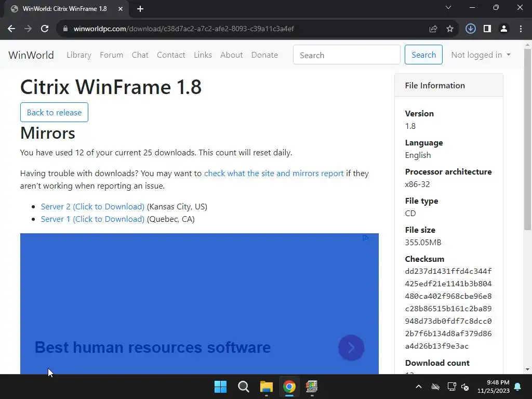
Task: Open the Forum menu item
Action: click(x=111, y=55)
